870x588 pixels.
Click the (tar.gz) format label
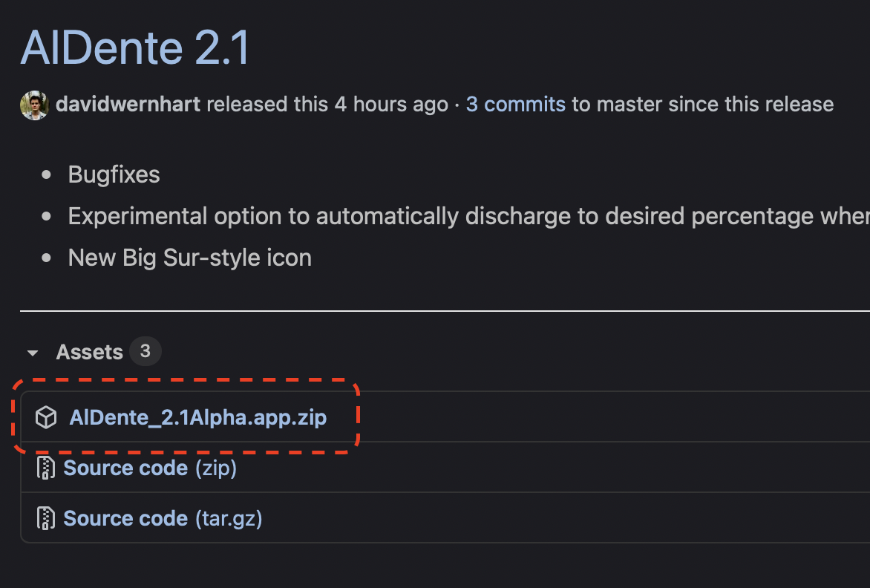pyautogui.click(x=229, y=519)
